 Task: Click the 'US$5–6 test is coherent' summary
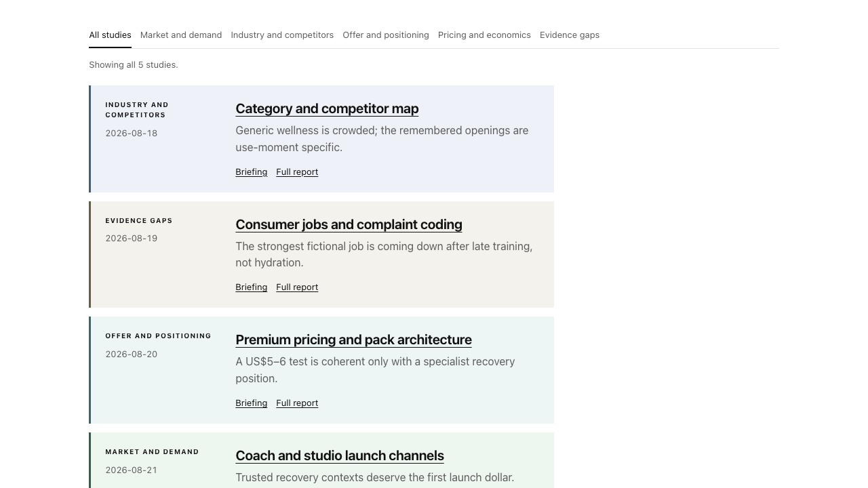(x=375, y=370)
